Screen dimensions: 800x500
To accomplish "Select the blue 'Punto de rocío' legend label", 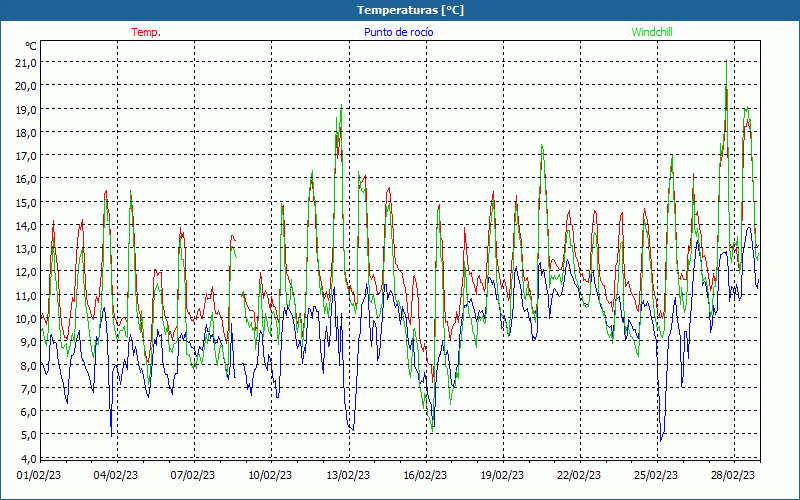I will tap(398, 32).
